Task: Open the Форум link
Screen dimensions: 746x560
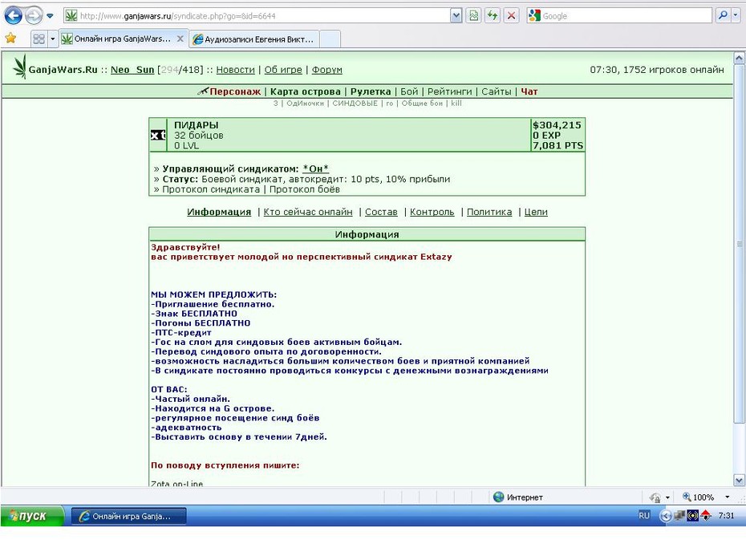Action: (326, 70)
